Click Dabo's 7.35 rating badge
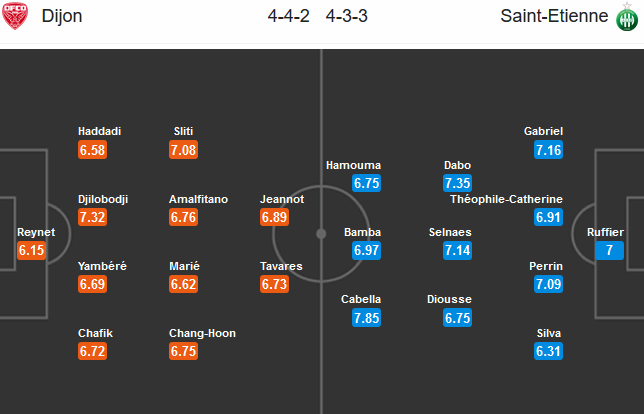644x414 pixels. coord(459,184)
